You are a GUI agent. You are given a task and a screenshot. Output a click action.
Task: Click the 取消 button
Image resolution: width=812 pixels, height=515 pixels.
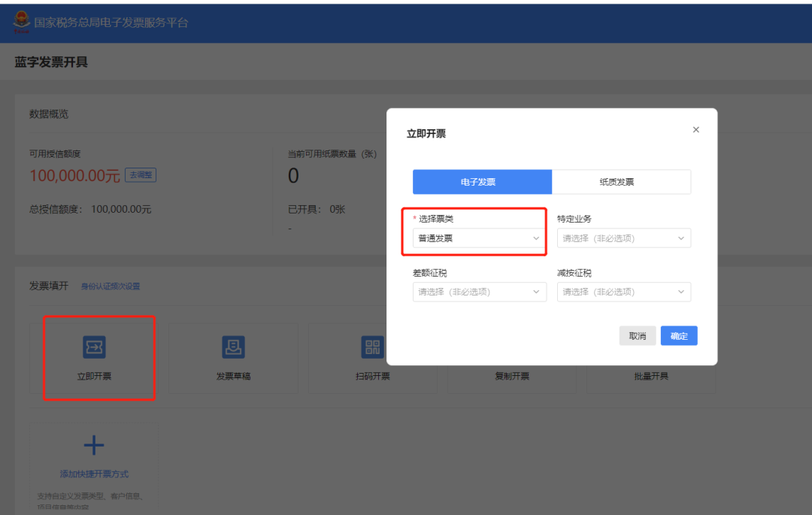click(638, 336)
